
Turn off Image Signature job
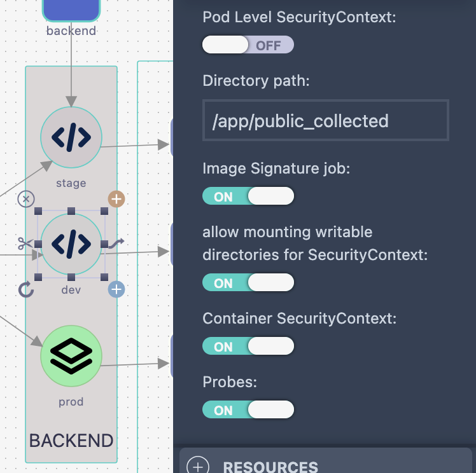[x=248, y=196]
